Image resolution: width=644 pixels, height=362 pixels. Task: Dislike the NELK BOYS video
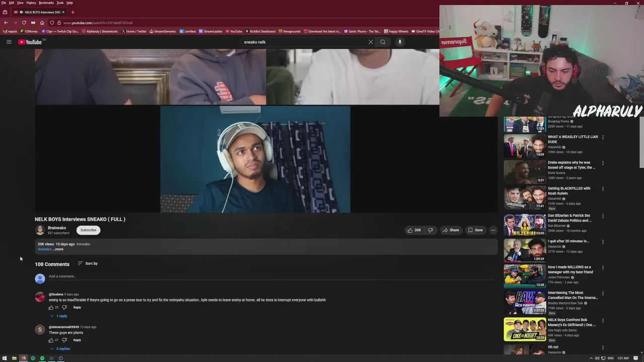coord(430,230)
